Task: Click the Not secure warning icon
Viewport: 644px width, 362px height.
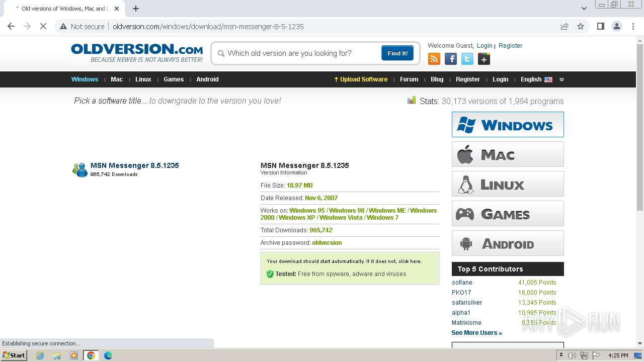Action: coord(63,26)
